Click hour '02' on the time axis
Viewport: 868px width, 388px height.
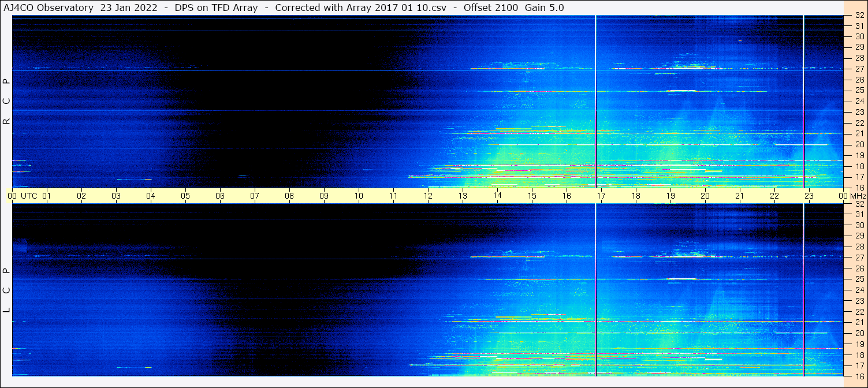click(x=81, y=196)
